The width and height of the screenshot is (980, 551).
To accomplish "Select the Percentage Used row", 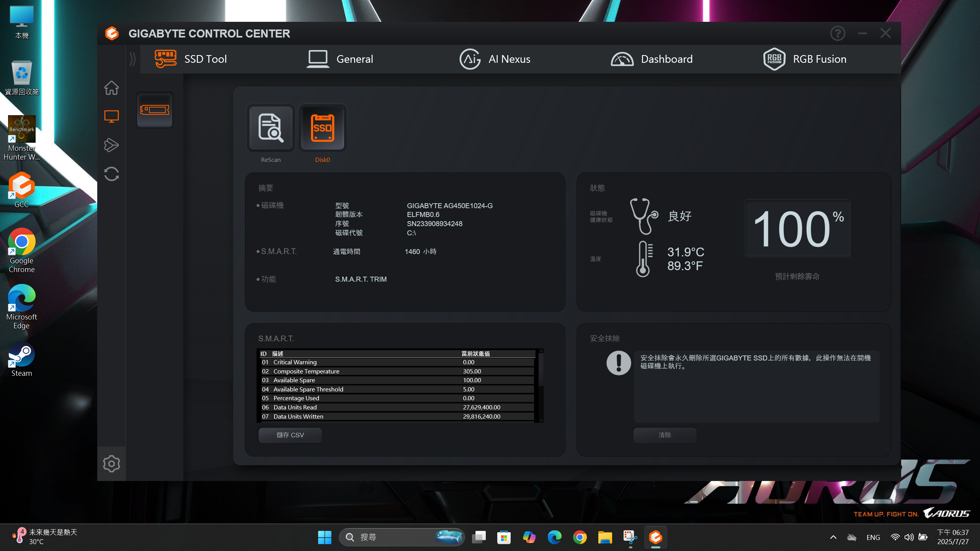I will click(397, 398).
